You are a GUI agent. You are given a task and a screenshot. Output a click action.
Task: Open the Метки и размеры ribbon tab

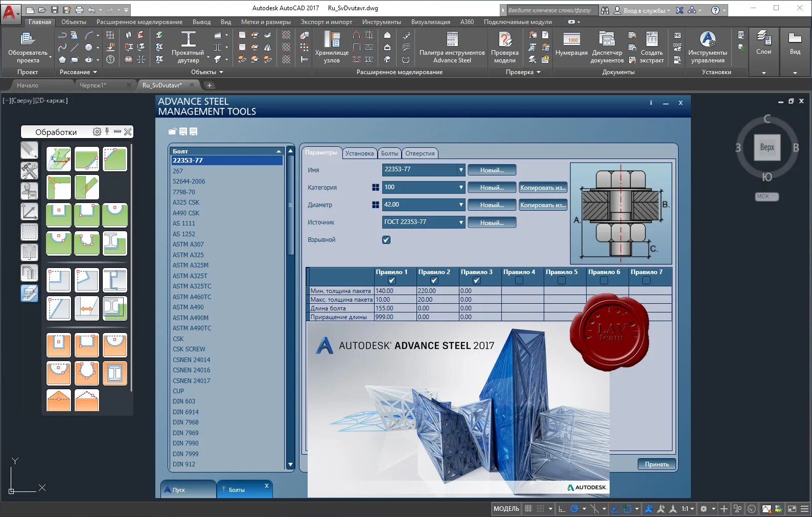266,22
